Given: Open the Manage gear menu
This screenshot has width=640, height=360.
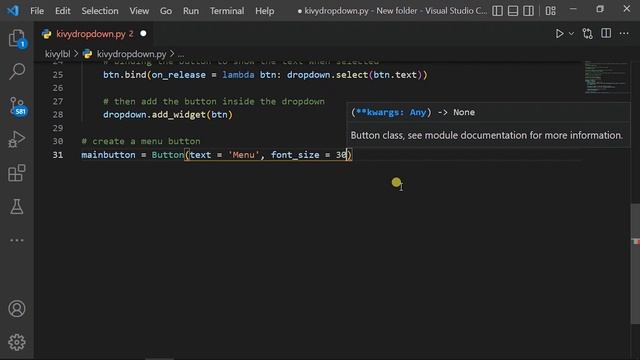Looking at the screenshot, I should [x=17, y=342].
